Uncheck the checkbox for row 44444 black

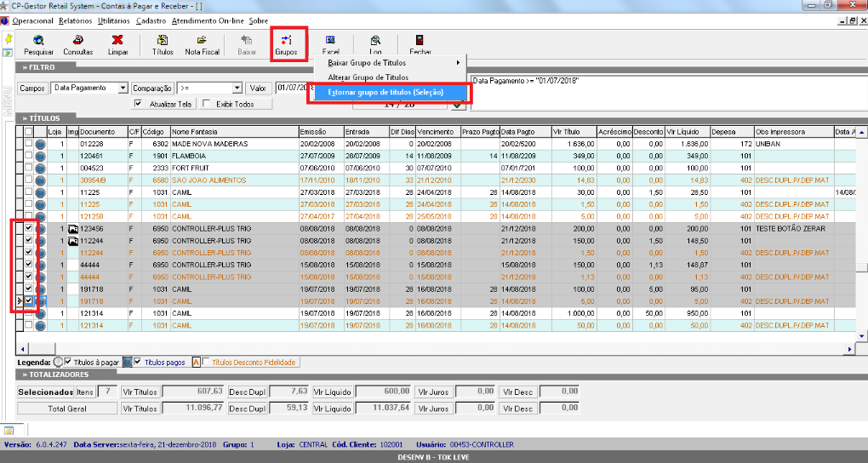point(28,265)
